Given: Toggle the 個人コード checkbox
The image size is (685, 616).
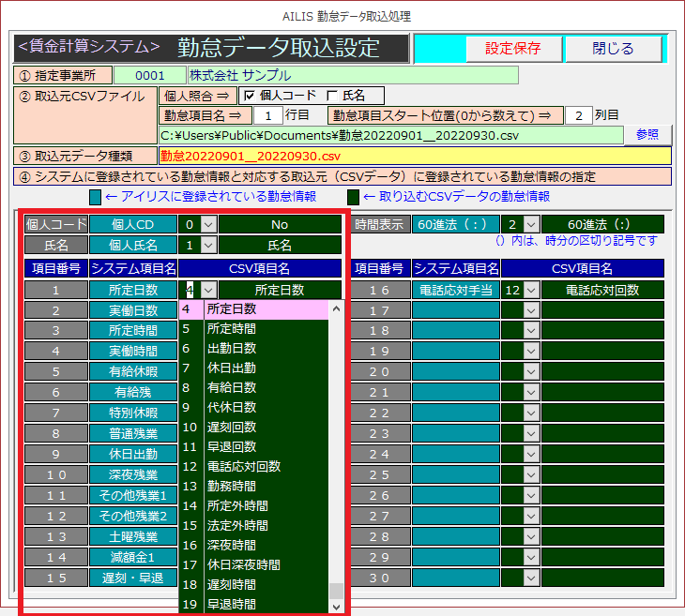Looking at the screenshot, I should (x=249, y=96).
